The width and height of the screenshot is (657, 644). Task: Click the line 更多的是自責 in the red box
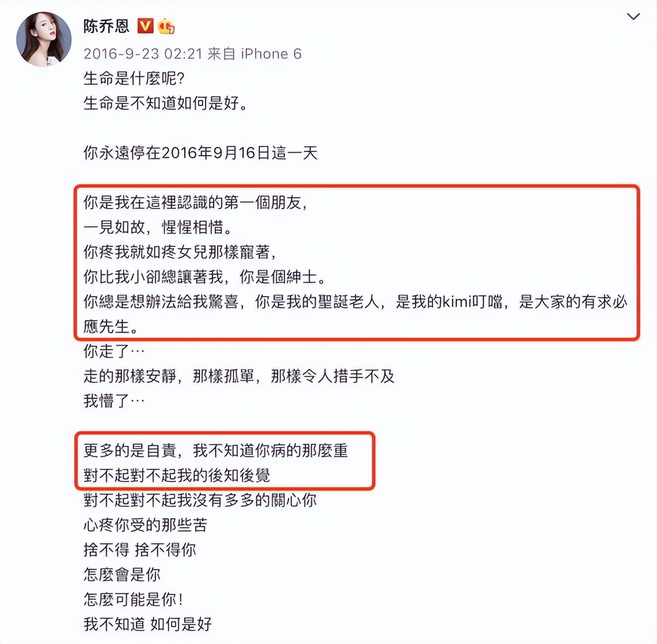[x=216, y=450]
